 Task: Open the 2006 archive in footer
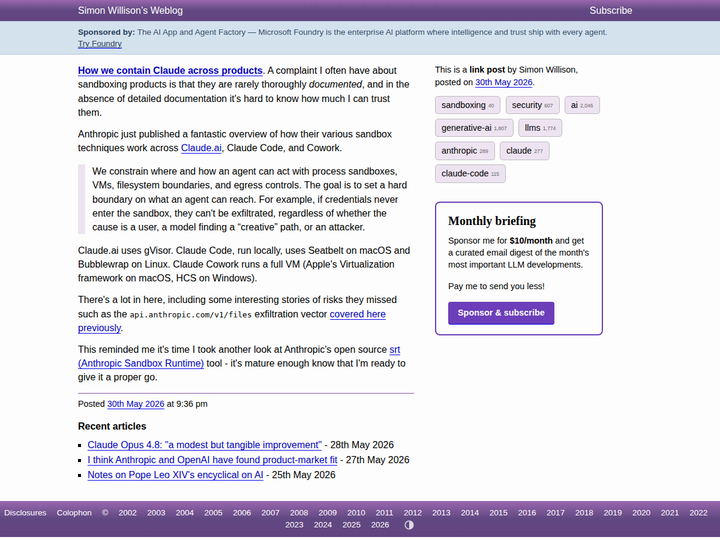[x=242, y=513]
